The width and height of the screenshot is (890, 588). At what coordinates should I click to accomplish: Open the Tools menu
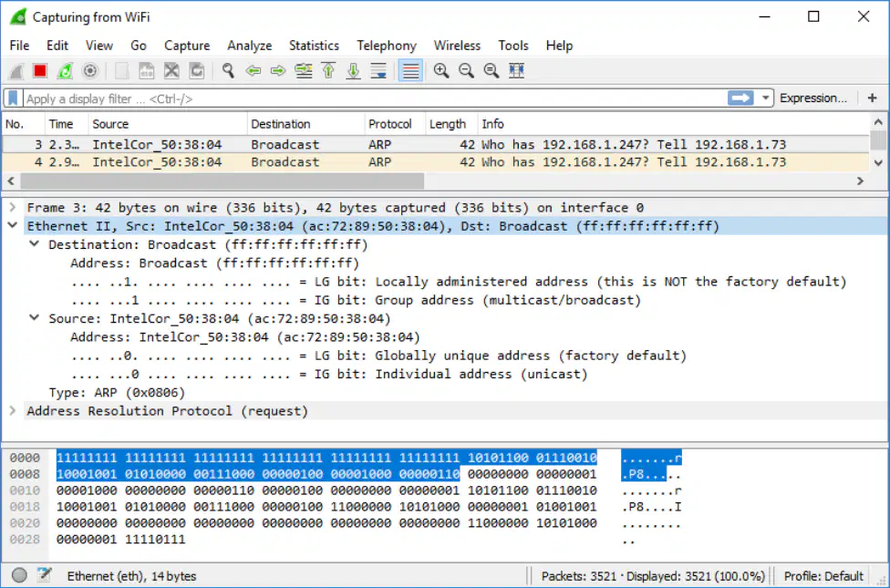pos(513,46)
